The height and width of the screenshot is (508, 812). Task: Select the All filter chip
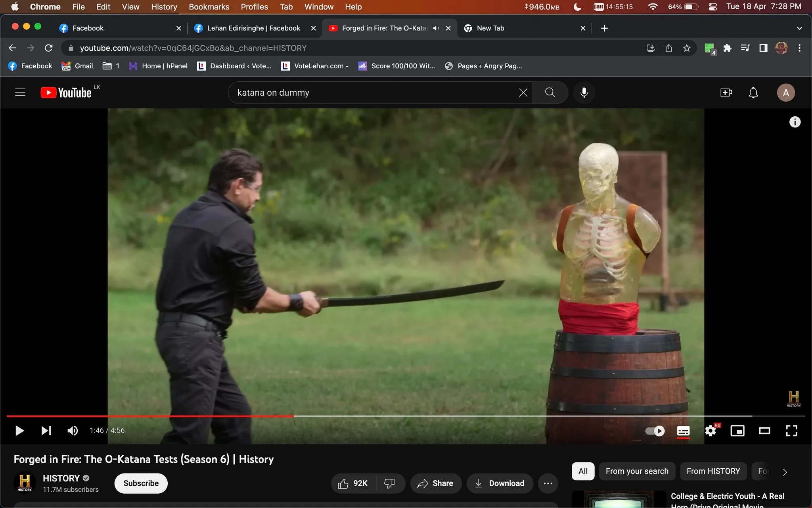coord(583,471)
